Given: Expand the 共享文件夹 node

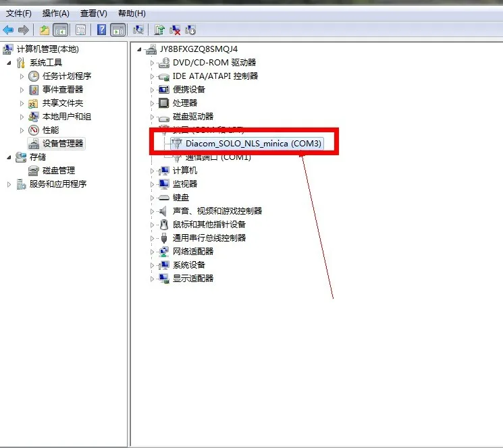Looking at the screenshot, I should point(22,103).
